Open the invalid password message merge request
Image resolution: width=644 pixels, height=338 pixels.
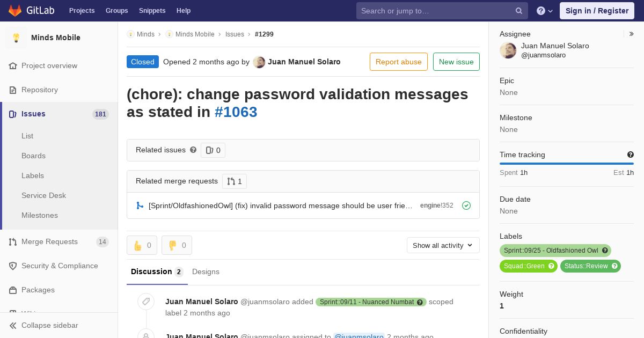(x=280, y=205)
